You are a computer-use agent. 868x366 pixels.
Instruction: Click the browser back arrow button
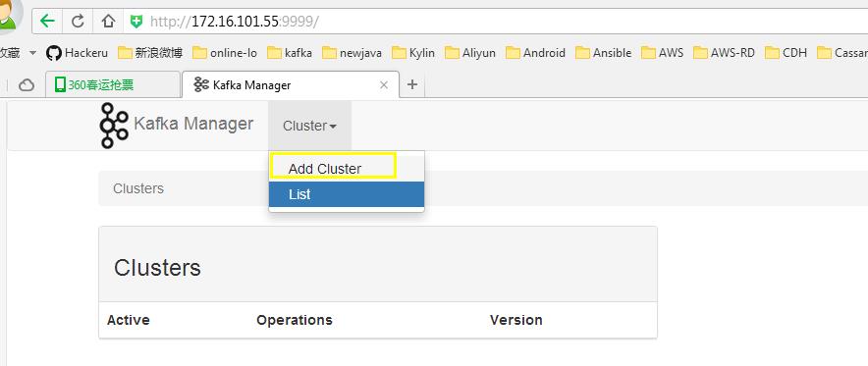click(47, 22)
